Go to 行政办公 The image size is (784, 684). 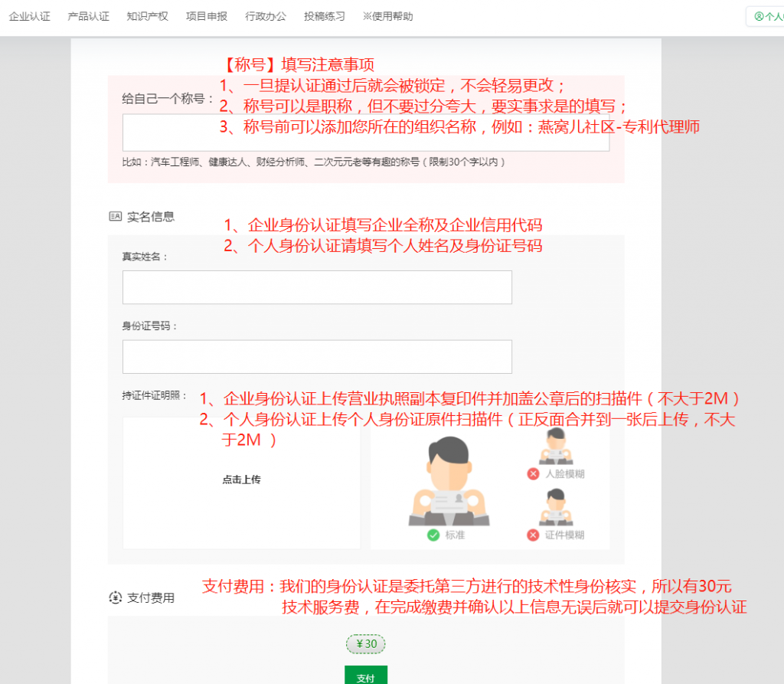tap(265, 15)
